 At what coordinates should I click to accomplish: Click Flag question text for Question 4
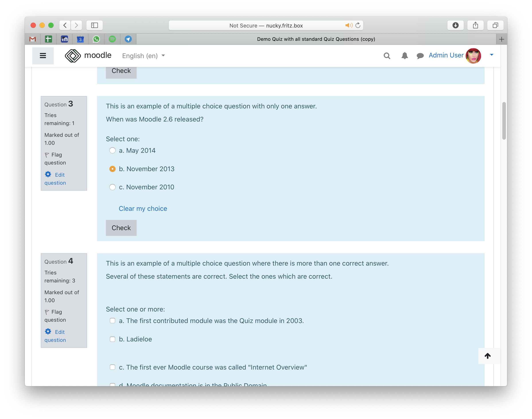pos(55,316)
